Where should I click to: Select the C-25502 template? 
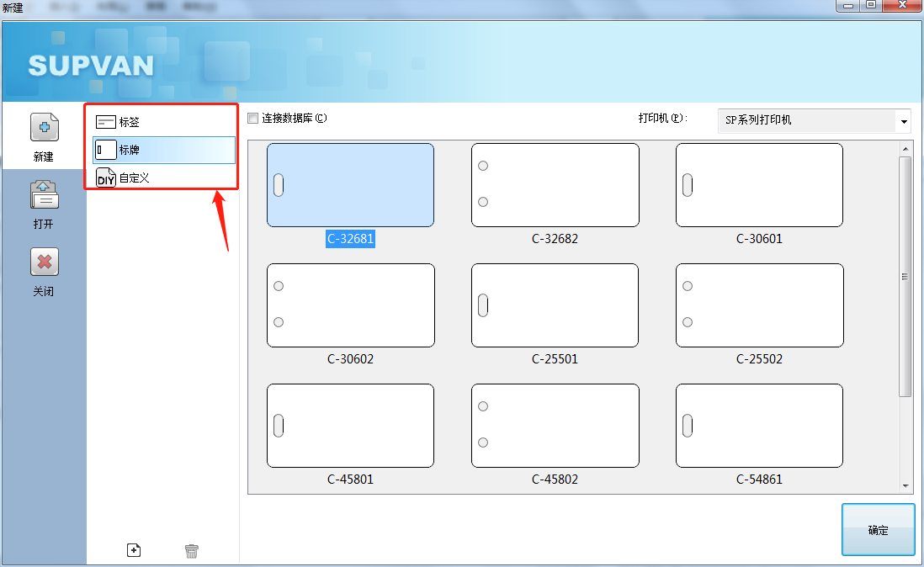click(x=759, y=305)
